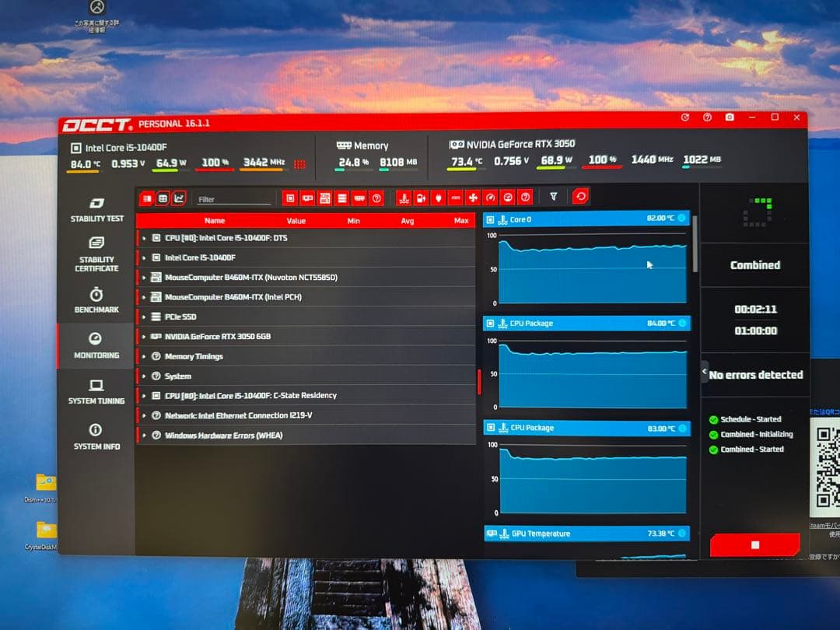Switch to the graphs-only view layout

pyautogui.click(x=179, y=199)
